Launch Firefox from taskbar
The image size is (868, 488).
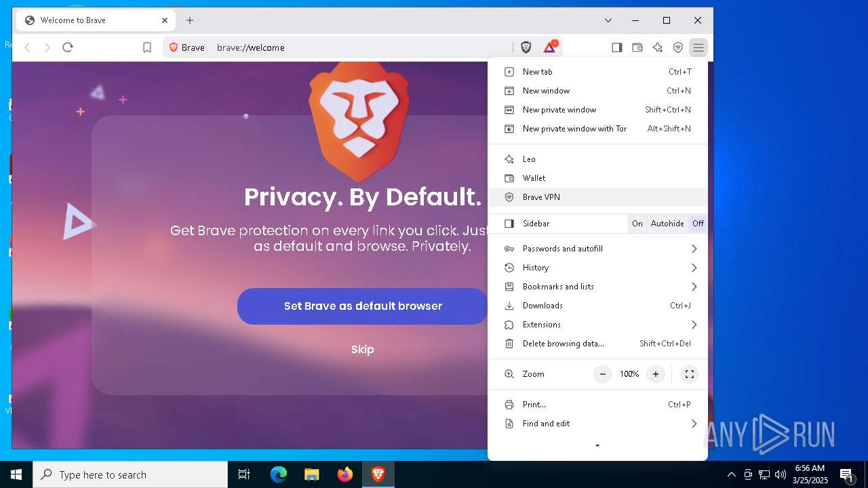pos(345,474)
